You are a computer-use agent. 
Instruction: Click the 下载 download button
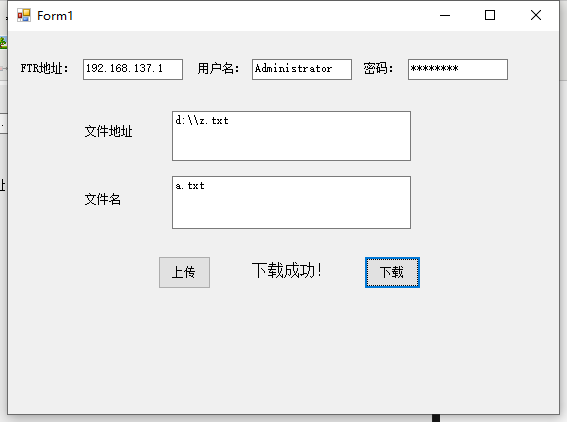coord(392,273)
